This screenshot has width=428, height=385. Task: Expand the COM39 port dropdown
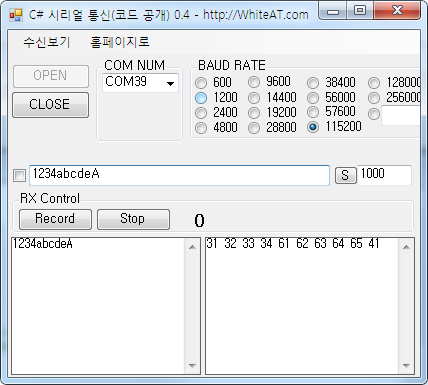point(170,83)
